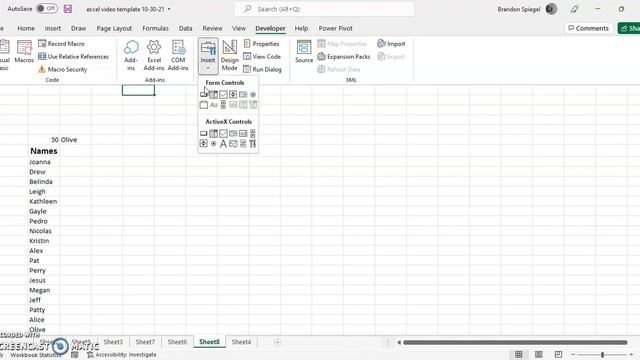The image size is (640, 360).
Task: Select the ActiveX Image control
Action: pos(233,143)
